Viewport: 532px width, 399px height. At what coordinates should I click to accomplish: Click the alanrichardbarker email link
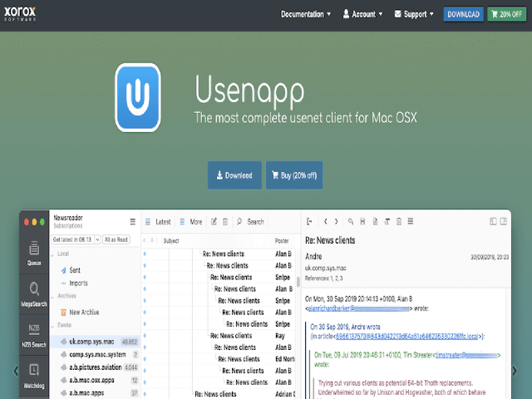[358, 308]
